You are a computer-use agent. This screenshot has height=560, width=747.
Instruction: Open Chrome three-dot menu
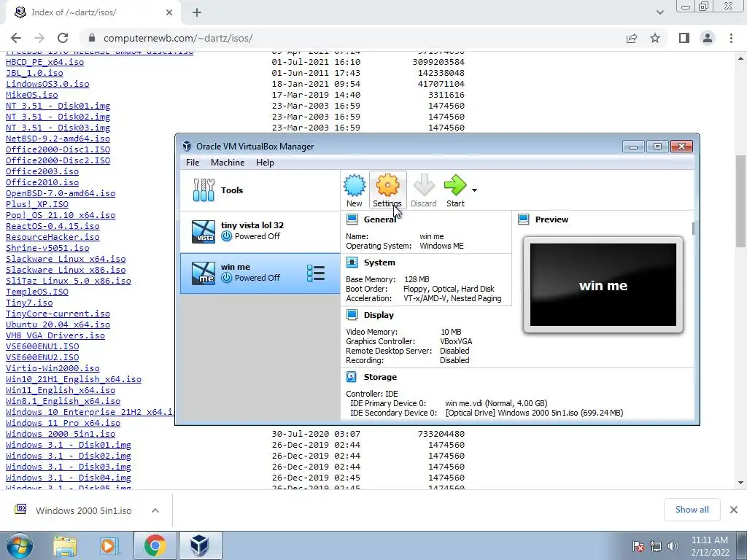731,38
